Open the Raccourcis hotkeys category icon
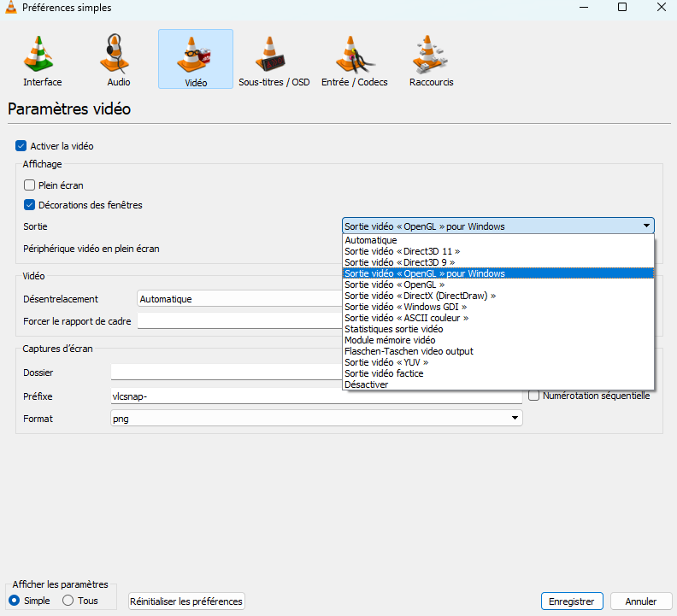 (x=431, y=59)
